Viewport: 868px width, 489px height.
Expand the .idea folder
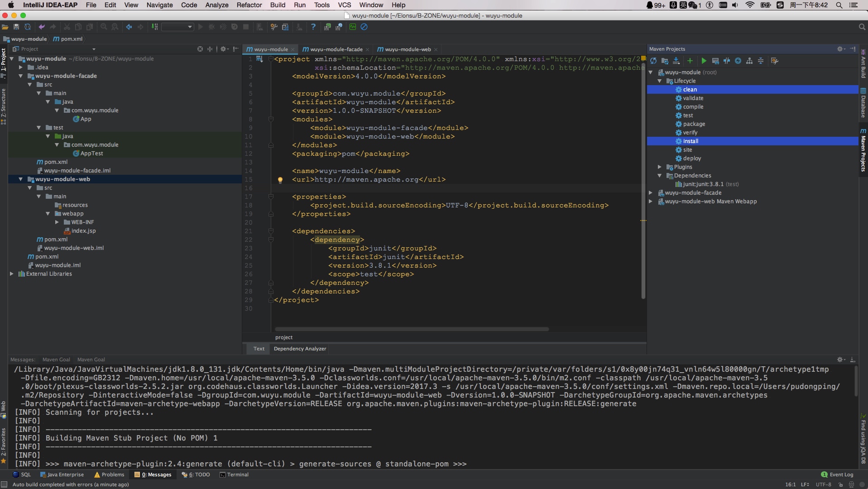click(x=20, y=67)
